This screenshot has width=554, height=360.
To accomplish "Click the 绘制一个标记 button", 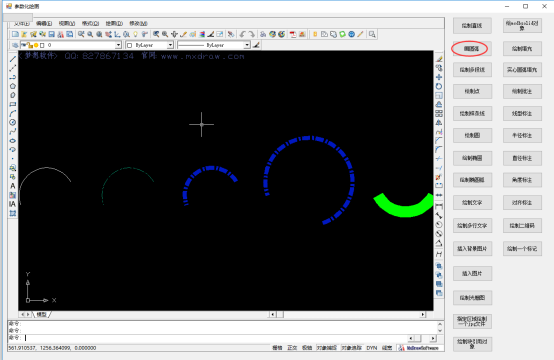I will (522, 249).
